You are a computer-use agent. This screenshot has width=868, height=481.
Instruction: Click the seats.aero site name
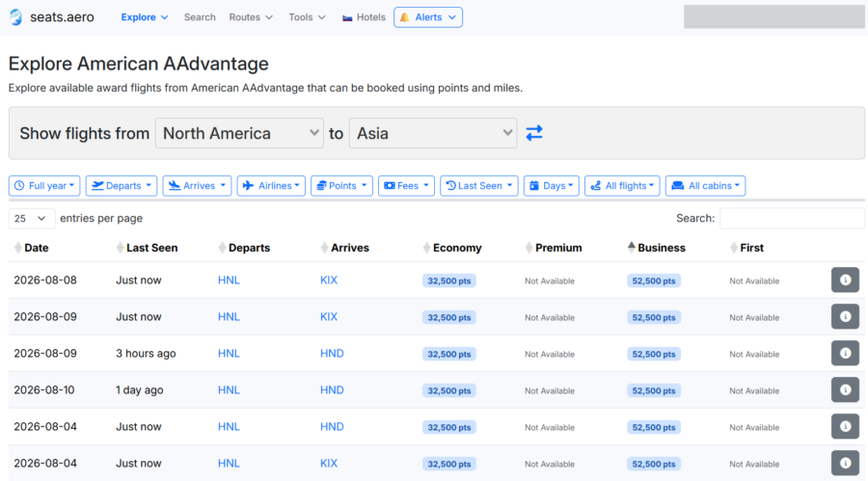62,17
